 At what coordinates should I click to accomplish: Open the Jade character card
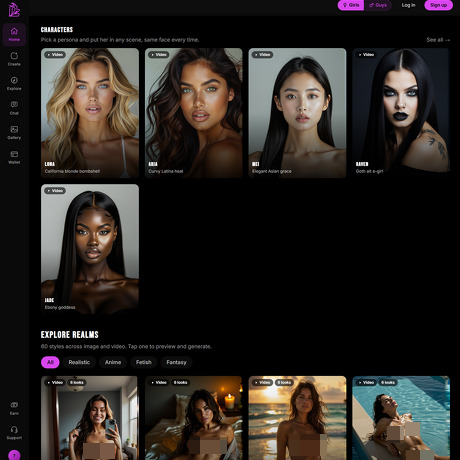click(x=90, y=249)
